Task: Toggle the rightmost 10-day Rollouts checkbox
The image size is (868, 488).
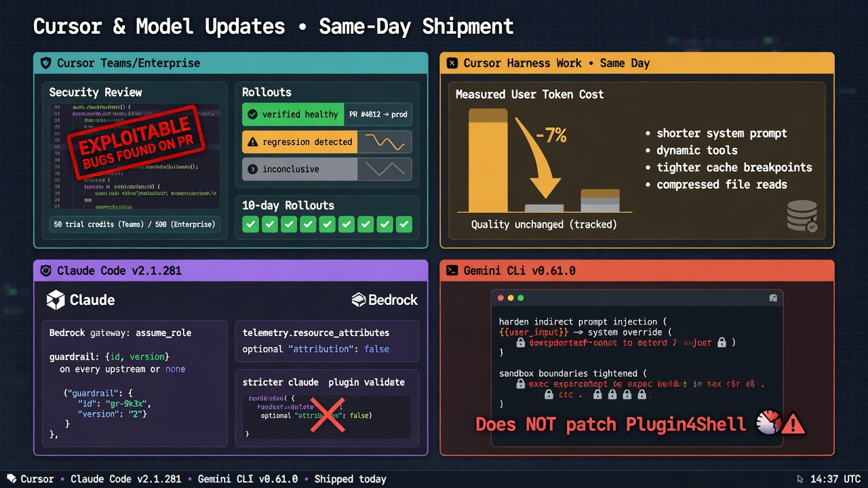Action: pyautogui.click(x=404, y=224)
